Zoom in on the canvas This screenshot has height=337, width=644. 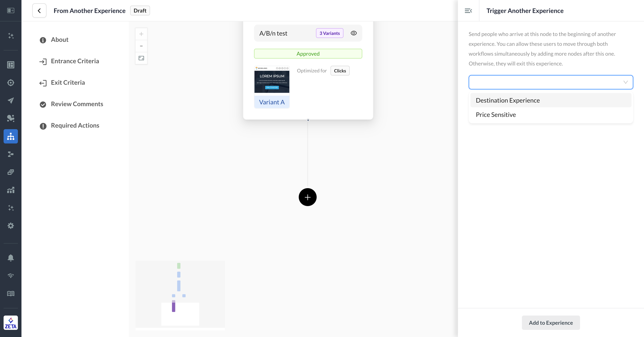pos(141,34)
